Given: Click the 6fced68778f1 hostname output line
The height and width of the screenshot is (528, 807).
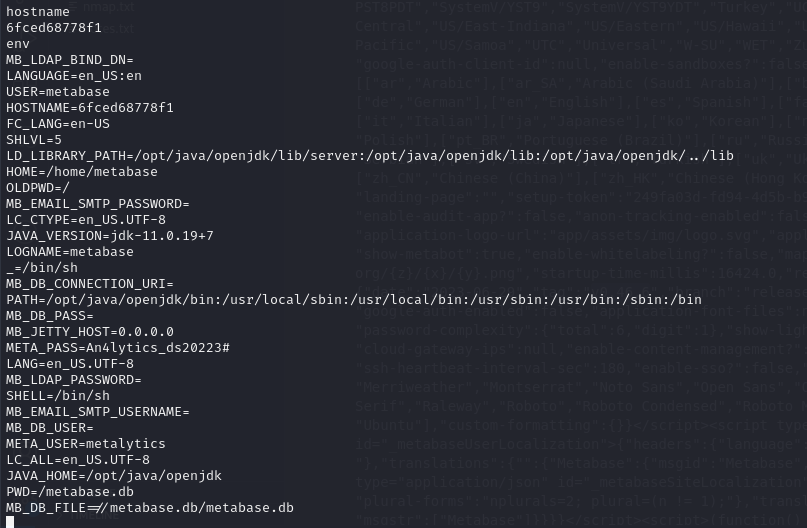Looking at the screenshot, I should click(x=54, y=27).
